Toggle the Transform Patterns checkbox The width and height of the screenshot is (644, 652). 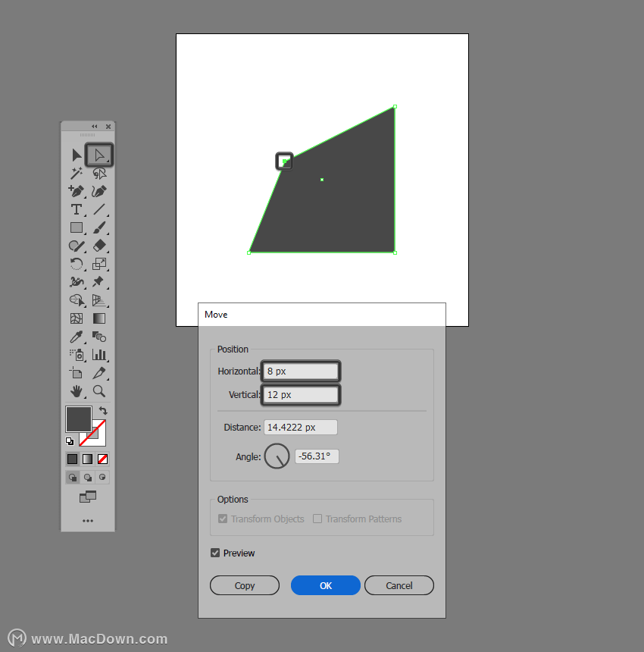[317, 519]
